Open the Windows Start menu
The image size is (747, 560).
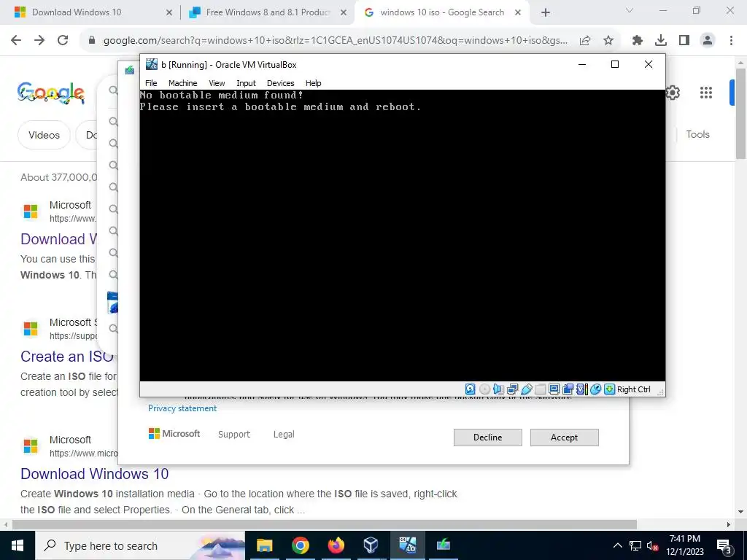point(18,545)
